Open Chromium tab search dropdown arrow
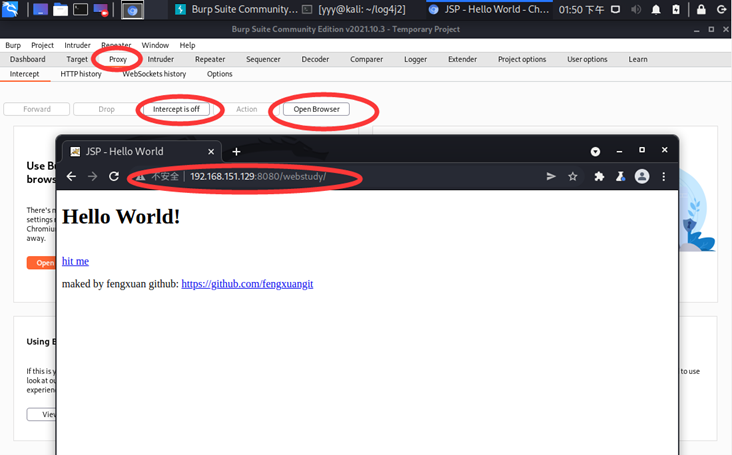Image resolution: width=732 pixels, height=455 pixels. [x=595, y=152]
